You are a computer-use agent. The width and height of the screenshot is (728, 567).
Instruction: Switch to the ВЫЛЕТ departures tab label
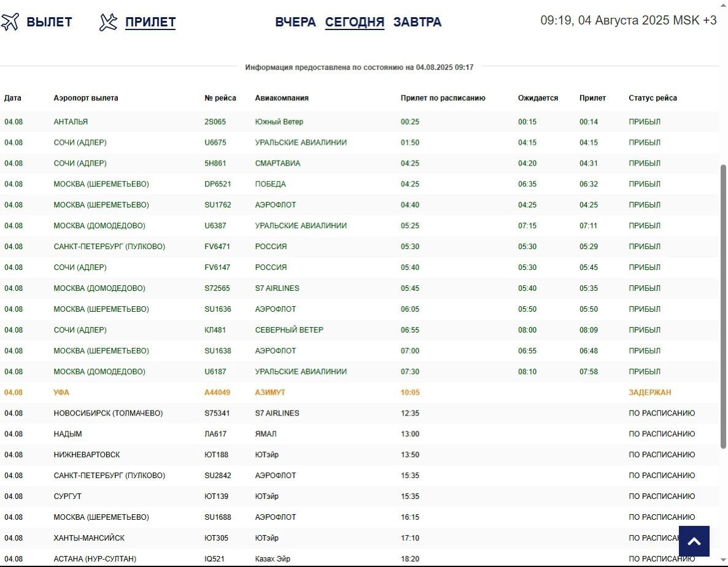(49, 22)
